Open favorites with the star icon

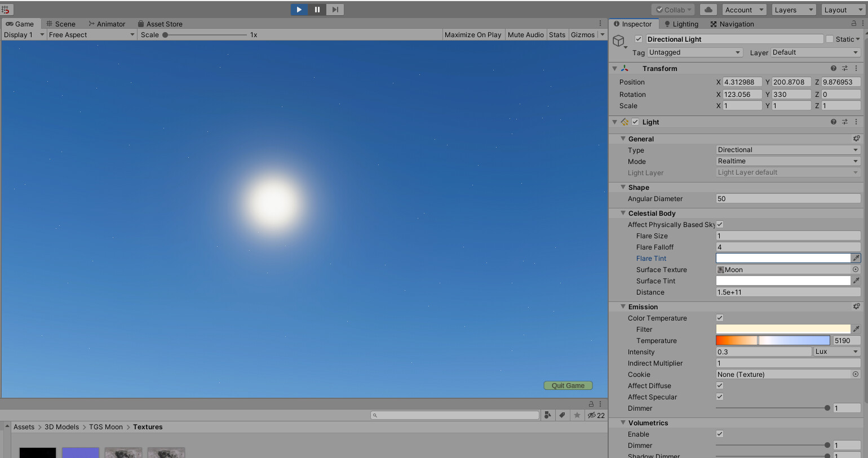[x=577, y=415]
